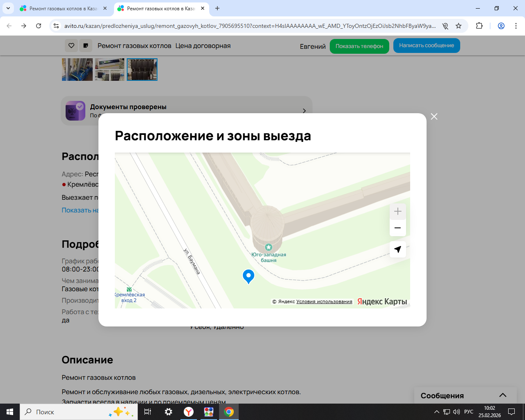Close the active Avito tab
This screenshot has width=525, height=420.
[203, 8]
